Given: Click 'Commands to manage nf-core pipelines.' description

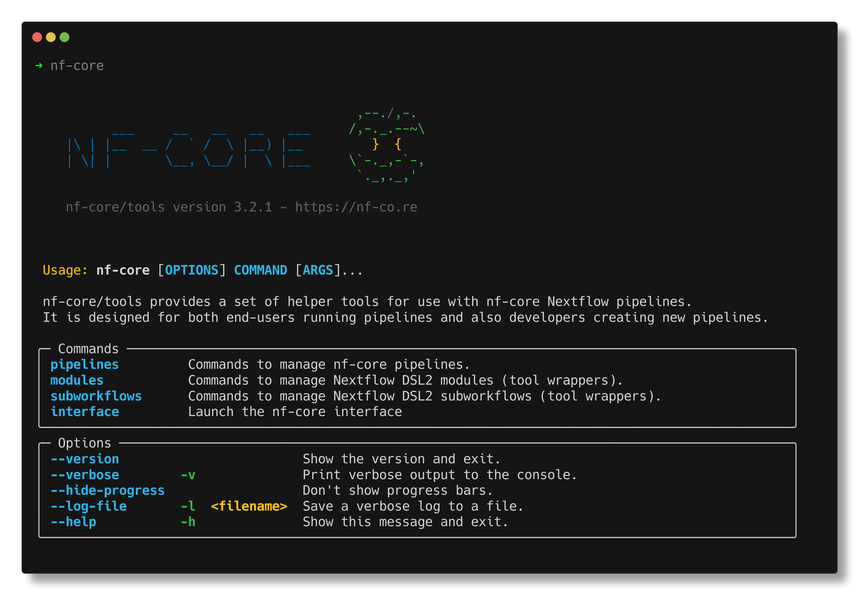Looking at the screenshot, I should [329, 365].
